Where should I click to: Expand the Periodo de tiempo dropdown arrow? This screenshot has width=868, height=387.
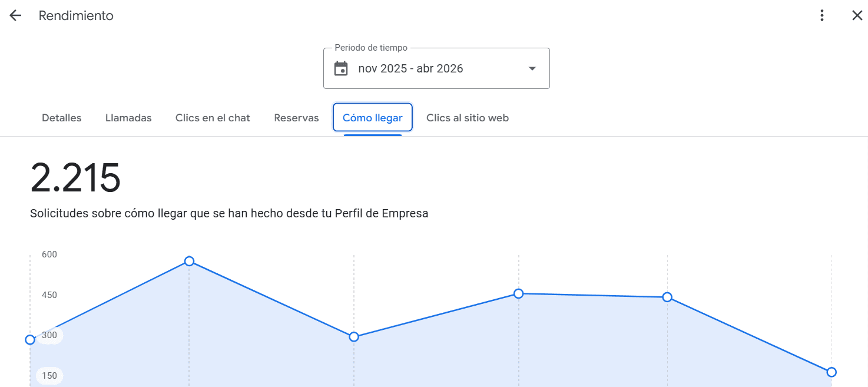(532, 69)
